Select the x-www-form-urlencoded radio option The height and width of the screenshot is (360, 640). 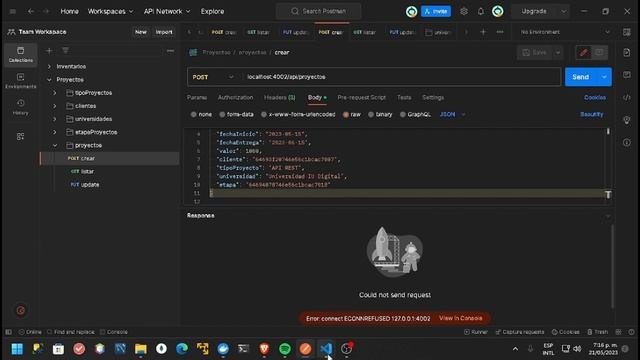pos(264,114)
